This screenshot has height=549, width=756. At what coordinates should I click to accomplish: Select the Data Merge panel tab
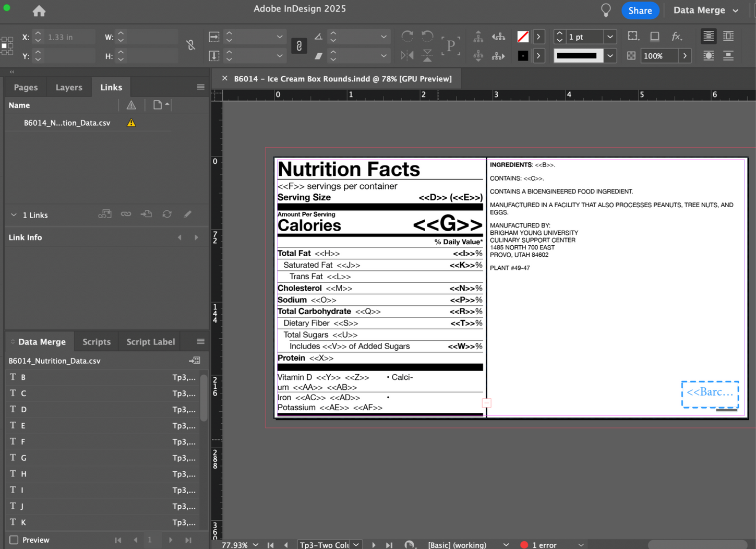click(x=41, y=342)
